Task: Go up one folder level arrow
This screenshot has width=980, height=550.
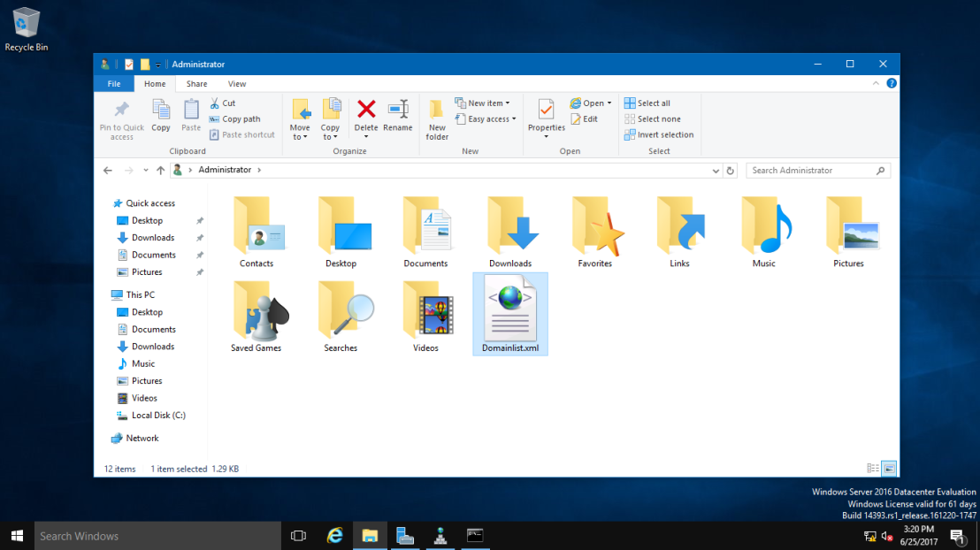Action: [x=161, y=170]
